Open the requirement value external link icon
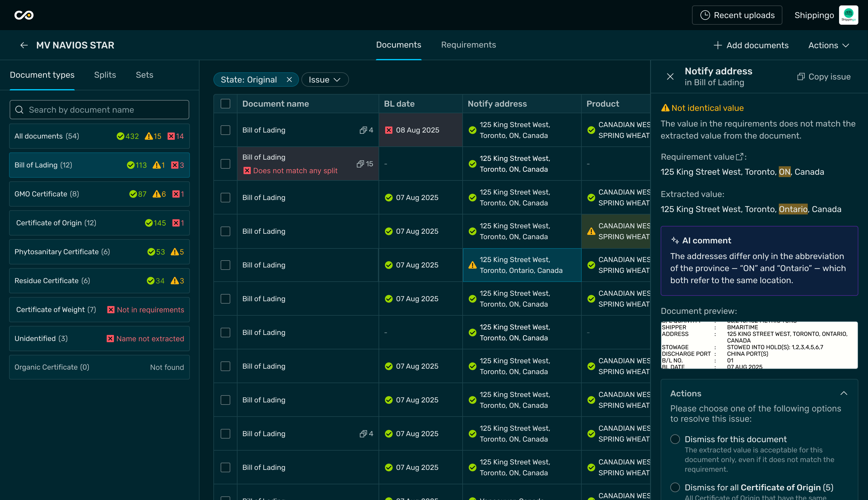The image size is (868, 500). [740, 157]
